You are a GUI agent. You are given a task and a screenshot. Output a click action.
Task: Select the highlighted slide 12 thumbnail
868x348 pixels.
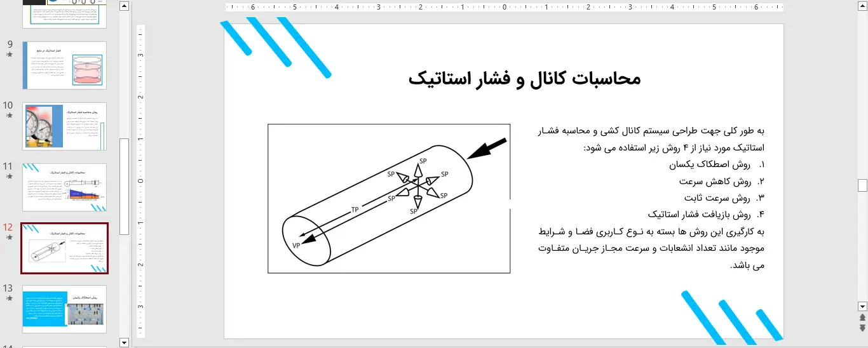point(64,248)
